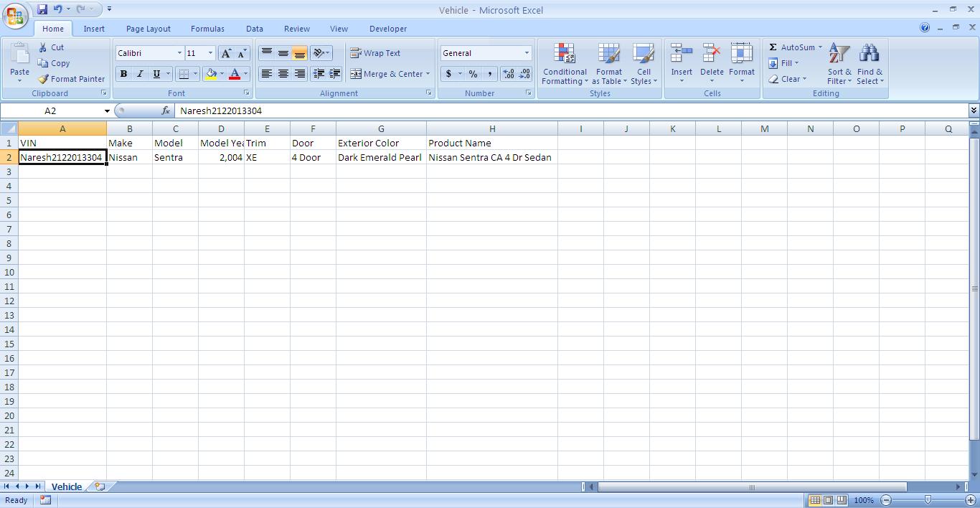Align cell text right
Viewport: 980px width, 508px height.
click(x=299, y=74)
